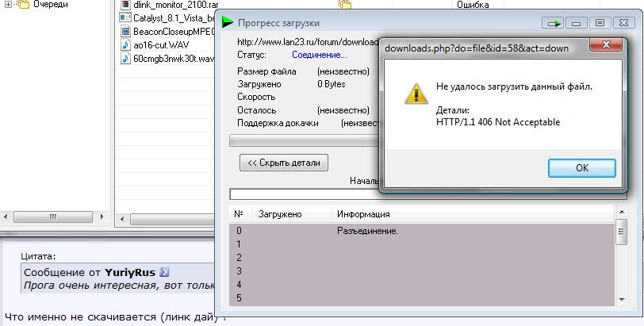Close the Прогресс загрузки window
Screen dimensions: 644x326
[x=624, y=24]
